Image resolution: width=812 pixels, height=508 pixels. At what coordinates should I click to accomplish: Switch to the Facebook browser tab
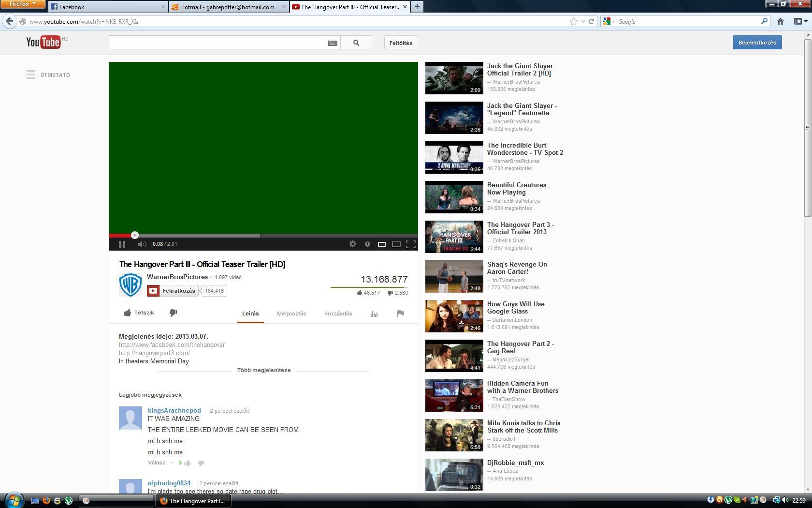pos(108,7)
